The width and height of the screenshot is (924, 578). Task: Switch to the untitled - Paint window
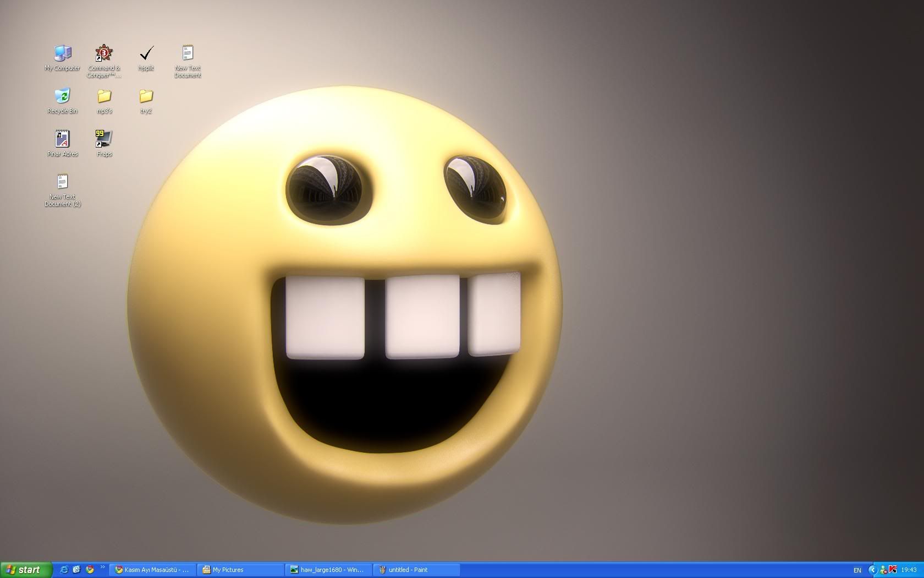click(416, 570)
